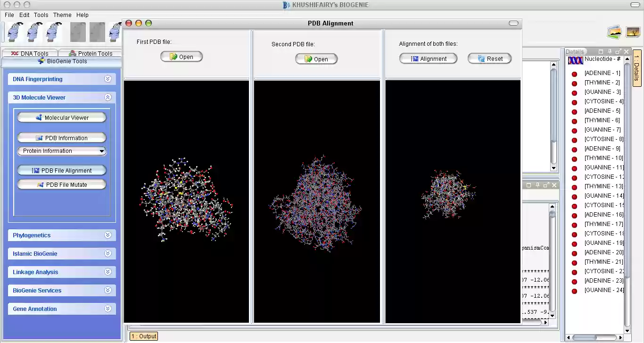This screenshot has width=644, height=343.
Task: Toggle the float icon on the Details panel
Action: pyautogui.click(x=617, y=51)
